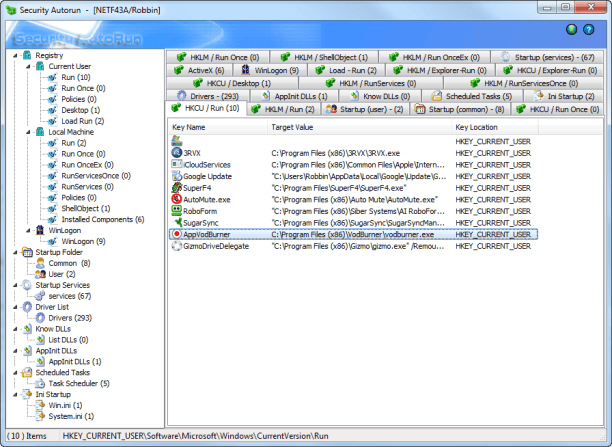Viewport: 612px width, 447px height.
Task: Collapse the Driver List branch
Action: coord(15,307)
